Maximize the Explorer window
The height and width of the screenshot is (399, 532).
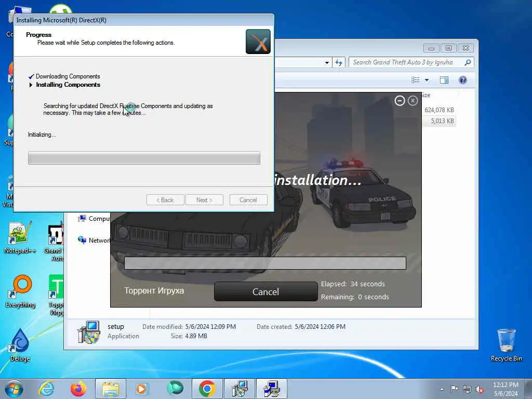tap(448, 48)
